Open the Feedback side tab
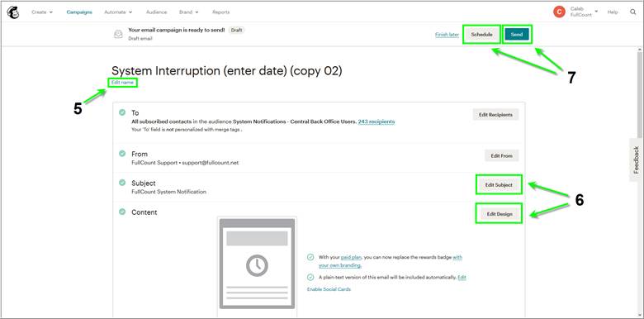 [637, 159]
